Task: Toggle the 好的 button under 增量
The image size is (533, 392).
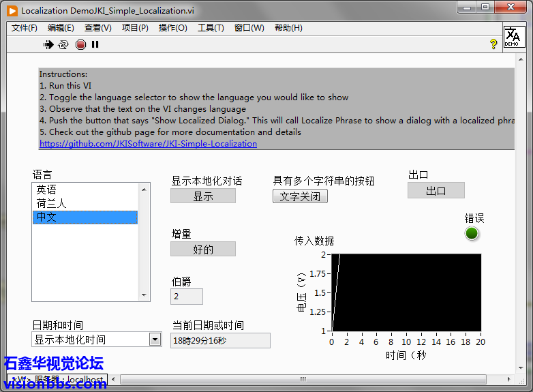Action: pyautogui.click(x=202, y=250)
